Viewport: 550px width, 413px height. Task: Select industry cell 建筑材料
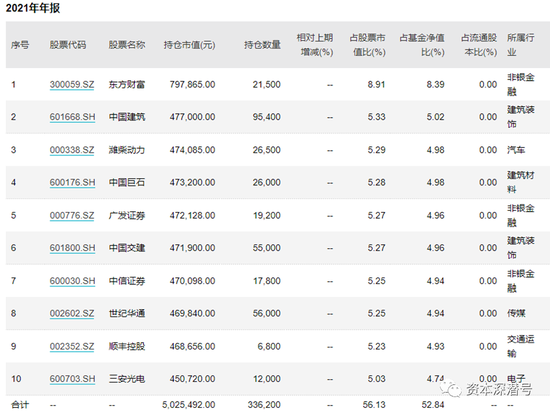click(x=521, y=182)
